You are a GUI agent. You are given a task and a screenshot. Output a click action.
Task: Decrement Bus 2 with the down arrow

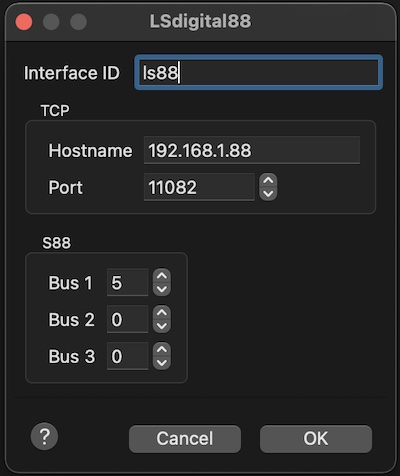coord(162,326)
